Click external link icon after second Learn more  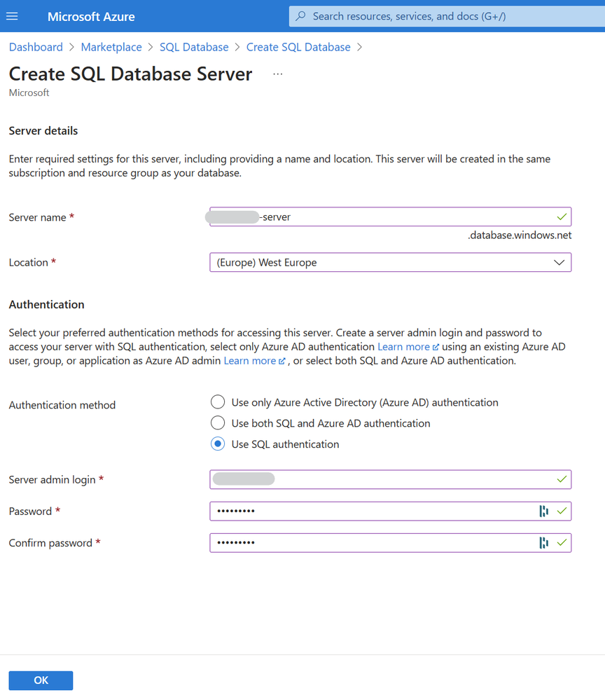(x=281, y=361)
